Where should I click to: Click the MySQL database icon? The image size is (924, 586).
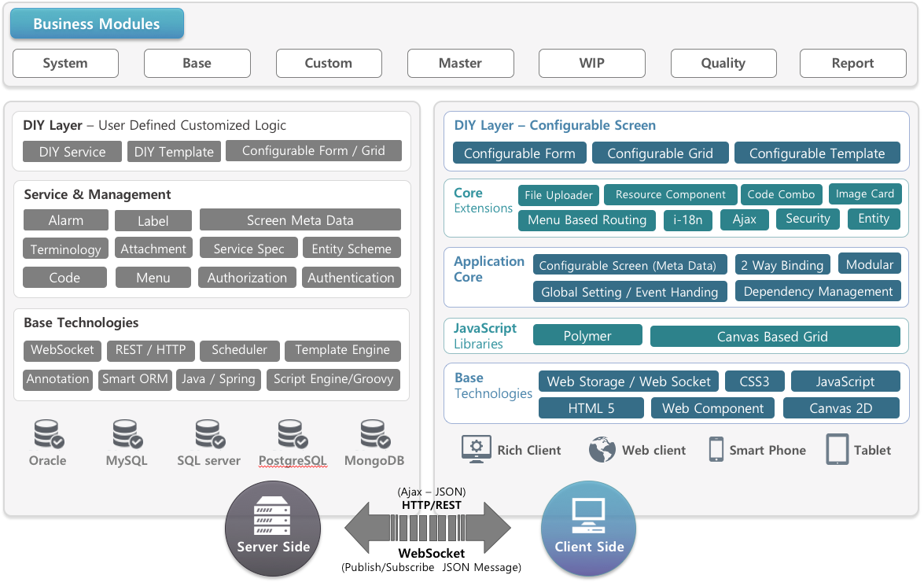click(127, 434)
